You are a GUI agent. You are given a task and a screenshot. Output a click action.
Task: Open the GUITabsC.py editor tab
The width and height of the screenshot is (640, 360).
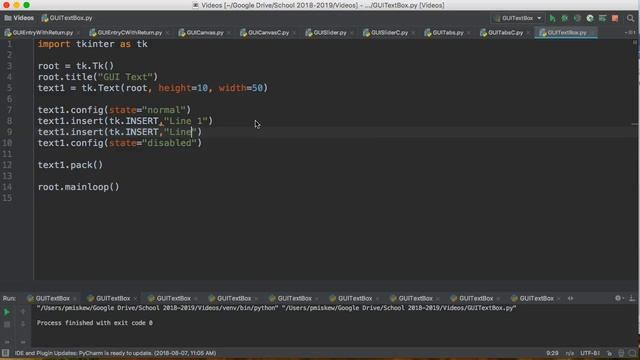click(505, 33)
